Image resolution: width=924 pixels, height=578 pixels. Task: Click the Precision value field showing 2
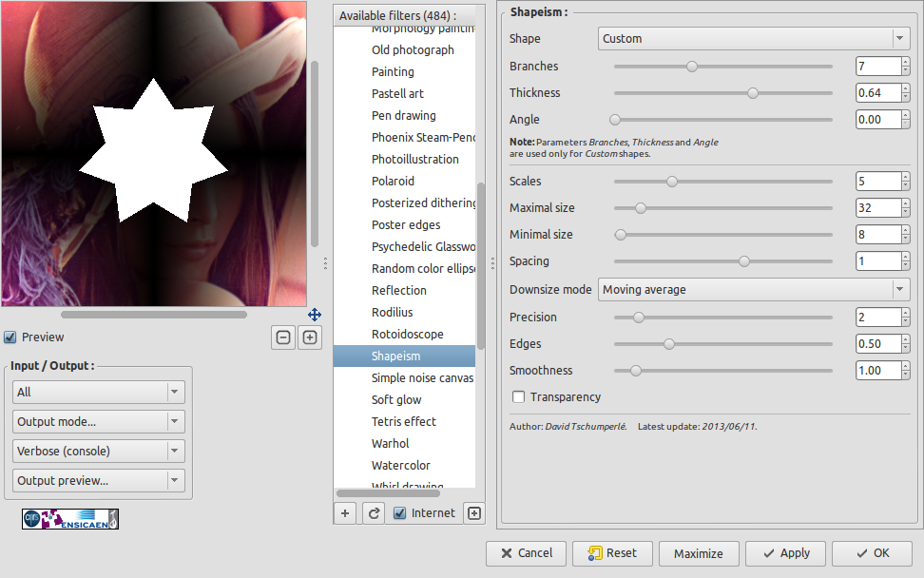(x=878, y=318)
